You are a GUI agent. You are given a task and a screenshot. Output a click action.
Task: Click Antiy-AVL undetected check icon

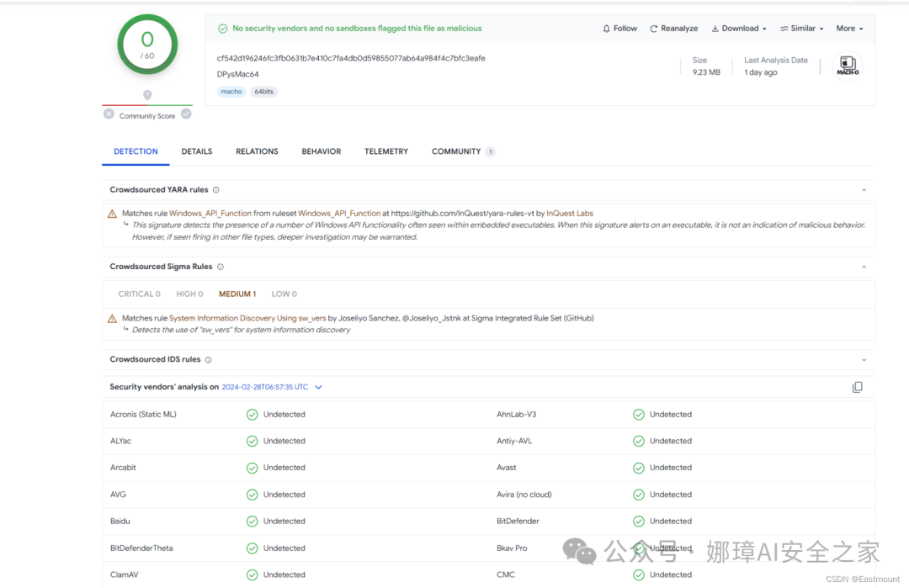(639, 441)
